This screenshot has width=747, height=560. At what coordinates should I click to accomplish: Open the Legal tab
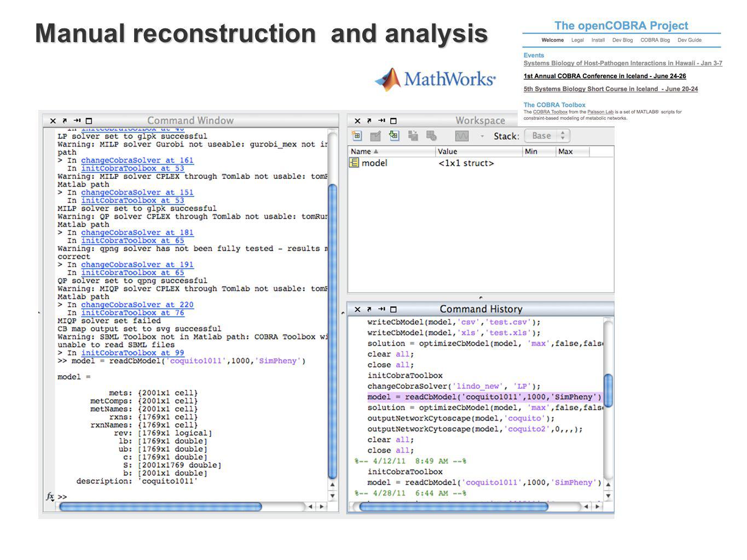pos(577,40)
